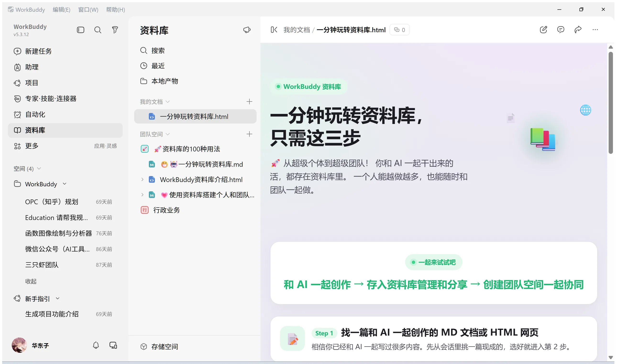Click the 华东子 user avatar
This screenshot has width=617, height=364.
click(19, 345)
